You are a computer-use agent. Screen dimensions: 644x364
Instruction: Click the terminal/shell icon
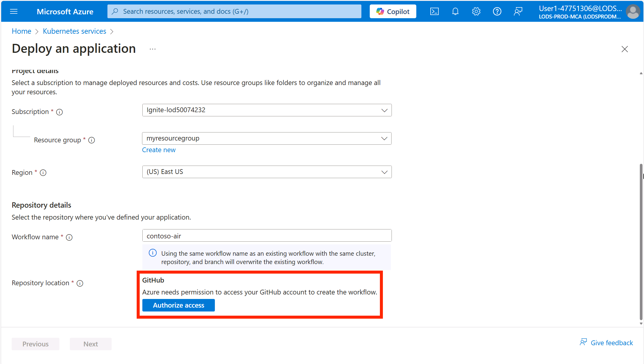[x=434, y=11]
